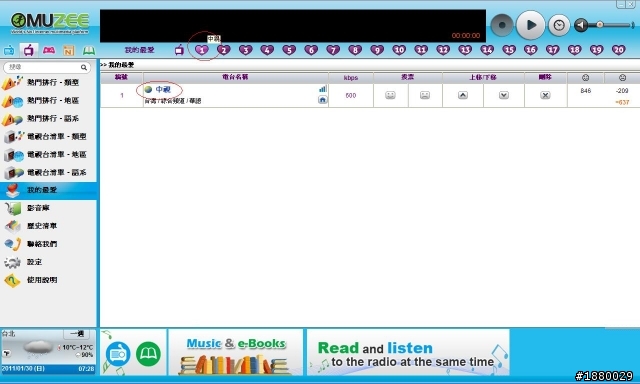Move 中視 up with arrow button
Viewport: 640px width, 384px height.
coord(463,95)
